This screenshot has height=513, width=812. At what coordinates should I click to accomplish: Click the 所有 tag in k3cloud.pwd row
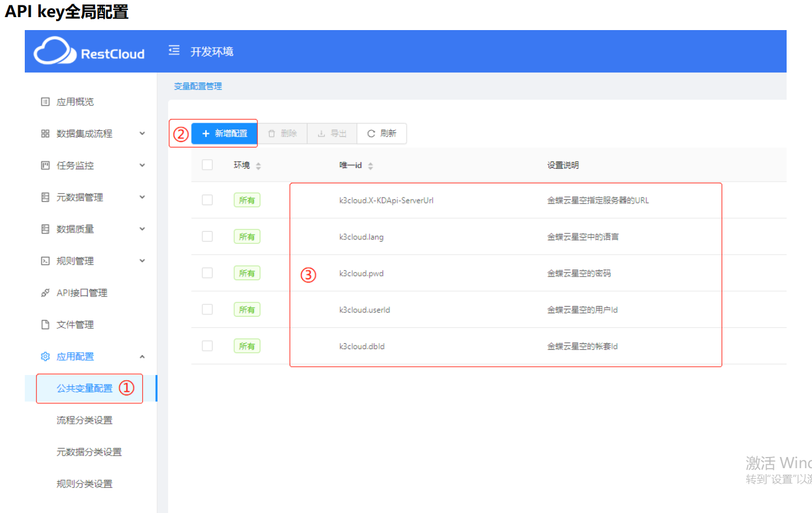point(247,274)
